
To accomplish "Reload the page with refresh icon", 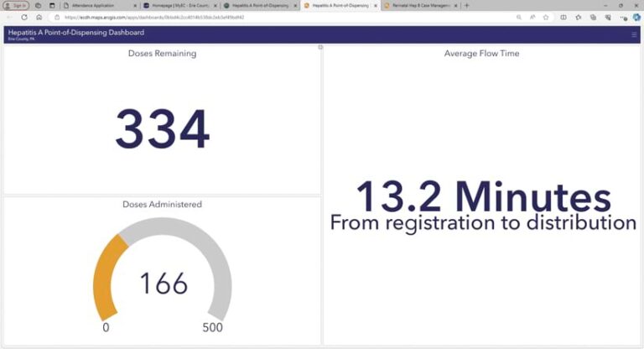I will point(24,18).
